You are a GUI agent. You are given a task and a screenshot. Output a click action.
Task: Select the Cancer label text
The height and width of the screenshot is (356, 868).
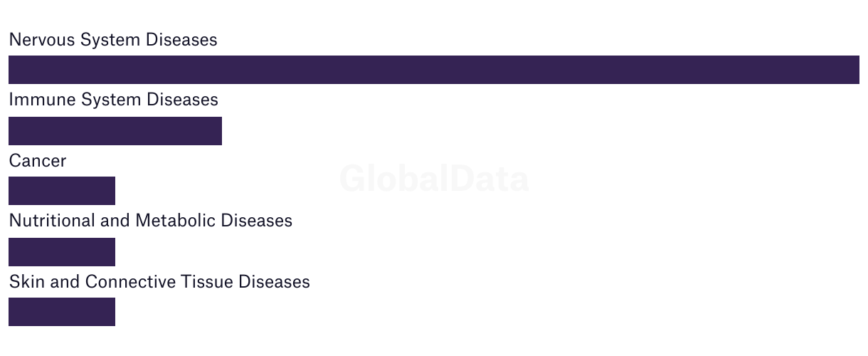38,161
